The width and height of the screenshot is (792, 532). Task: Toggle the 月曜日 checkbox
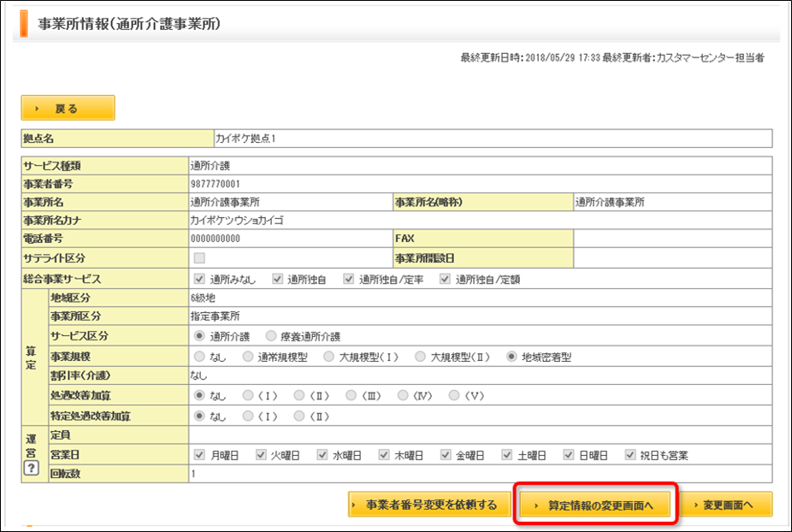pos(199,455)
